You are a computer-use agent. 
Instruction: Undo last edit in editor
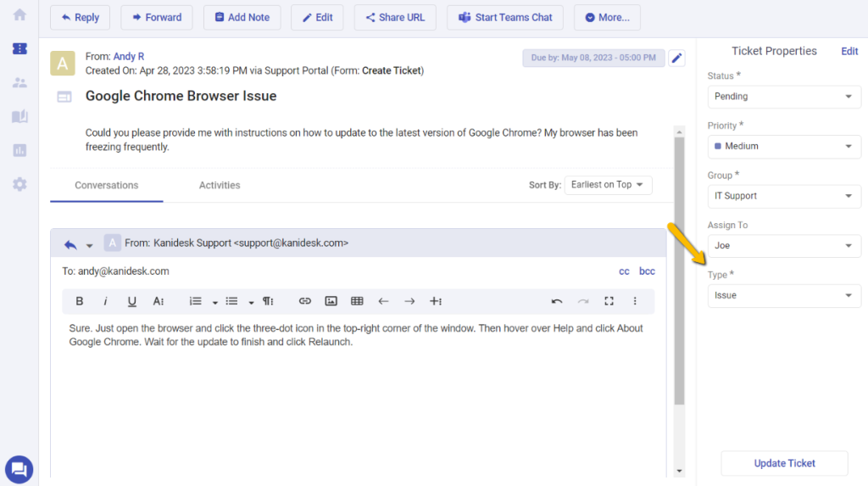click(556, 301)
